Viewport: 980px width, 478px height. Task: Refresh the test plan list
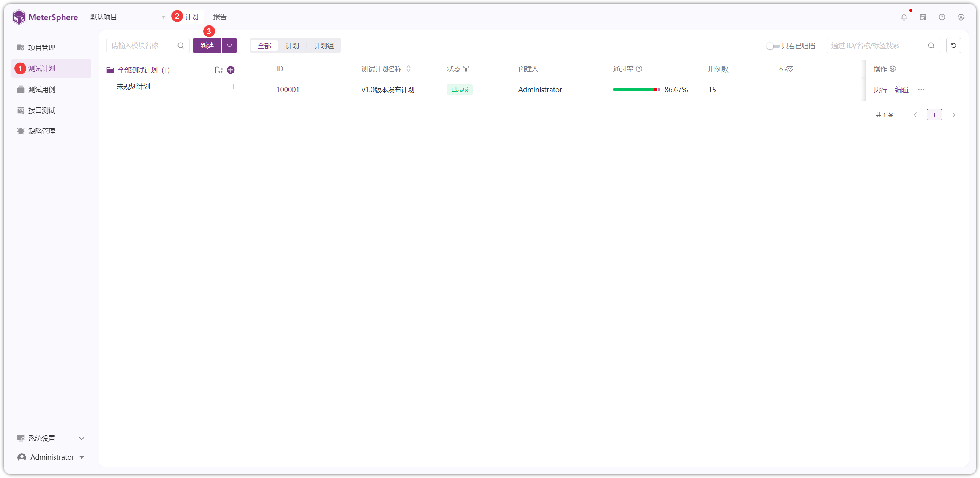(953, 46)
